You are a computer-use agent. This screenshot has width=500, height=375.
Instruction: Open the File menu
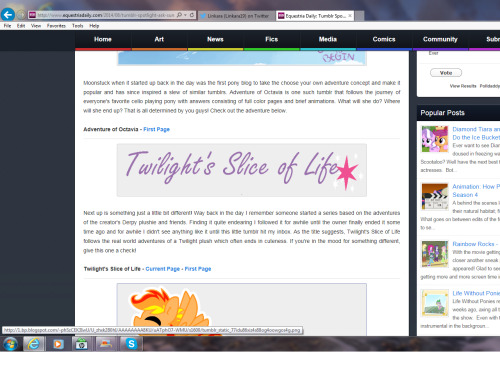point(7,26)
